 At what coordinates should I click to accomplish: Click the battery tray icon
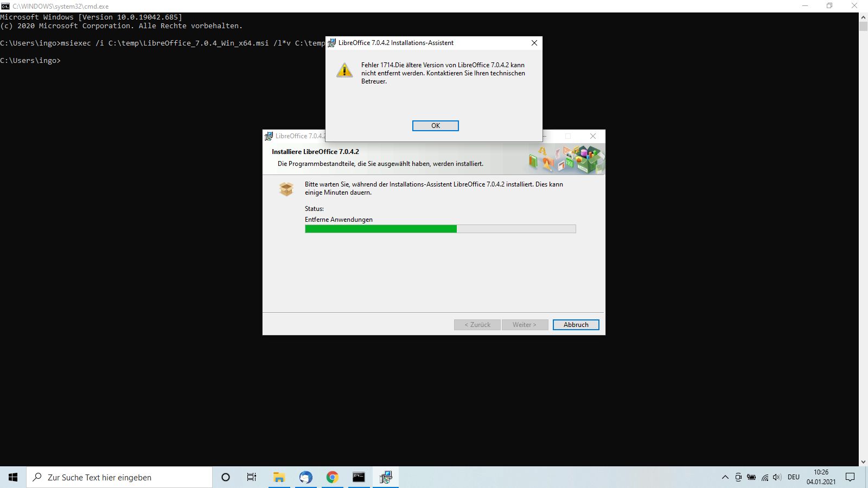click(751, 477)
